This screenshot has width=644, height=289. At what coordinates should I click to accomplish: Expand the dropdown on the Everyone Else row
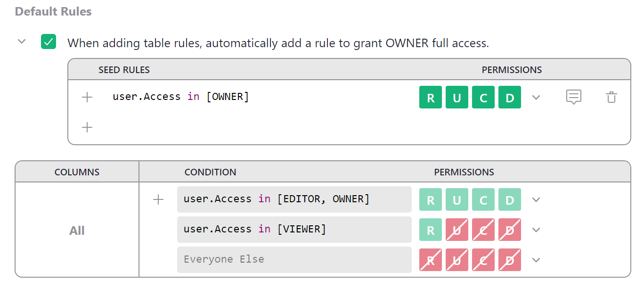[x=536, y=260]
